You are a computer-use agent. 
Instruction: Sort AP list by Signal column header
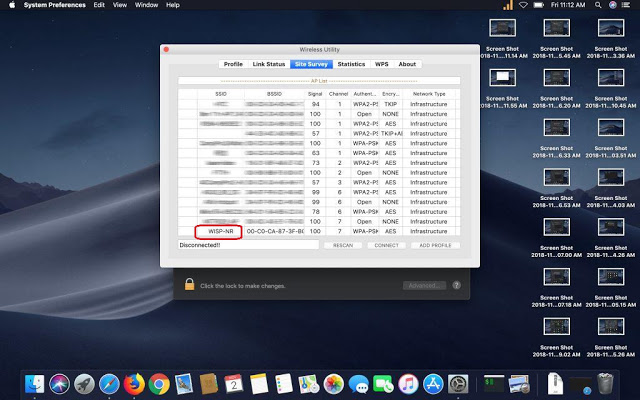pos(315,93)
